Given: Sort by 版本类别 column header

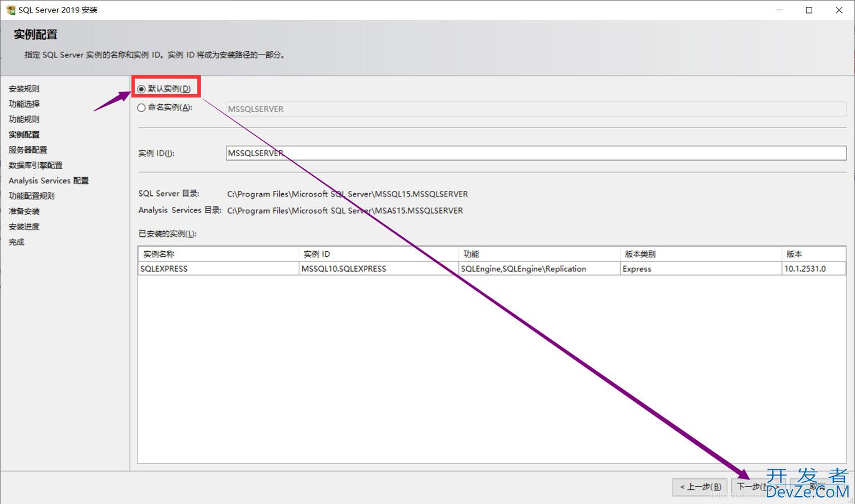Looking at the screenshot, I should [x=701, y=254].
